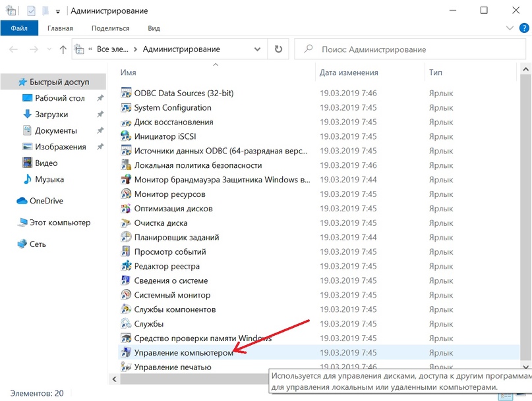Image resolution: width=532 pixels, height=401 pixels.
Task: Open the Quick Access Toolbar customize dropdown
Action: pyautogui.click(x=58, y=11)
